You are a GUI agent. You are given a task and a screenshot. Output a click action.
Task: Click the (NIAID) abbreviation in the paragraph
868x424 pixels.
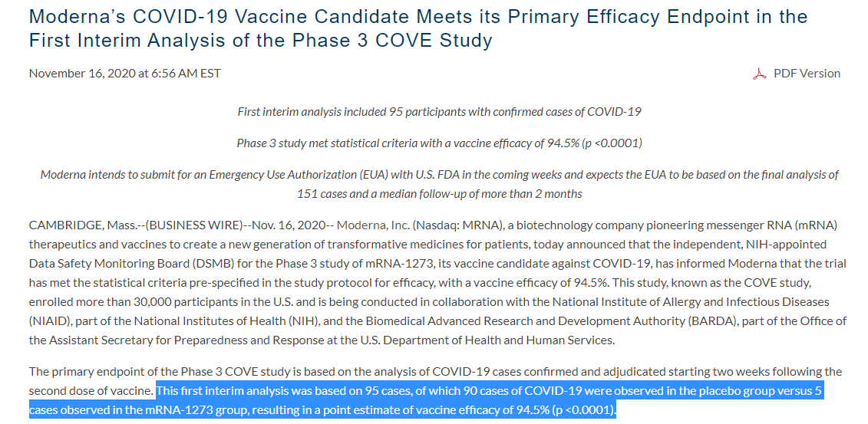51,321
